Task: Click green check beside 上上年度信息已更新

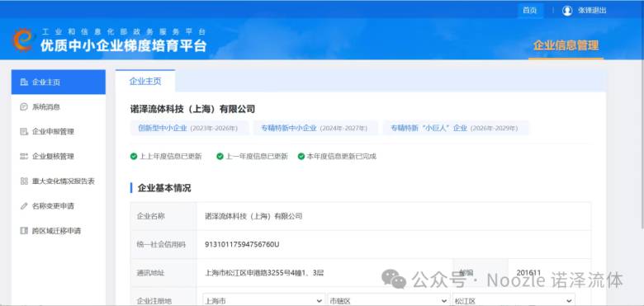Action: click(134, 156)
